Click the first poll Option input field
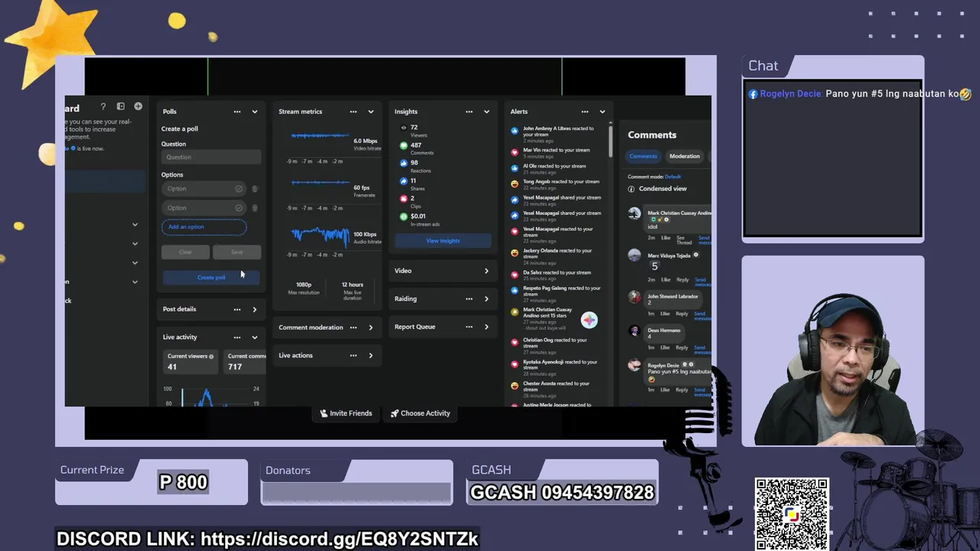Viewport: 980px width, 551px height. [204, 189]
